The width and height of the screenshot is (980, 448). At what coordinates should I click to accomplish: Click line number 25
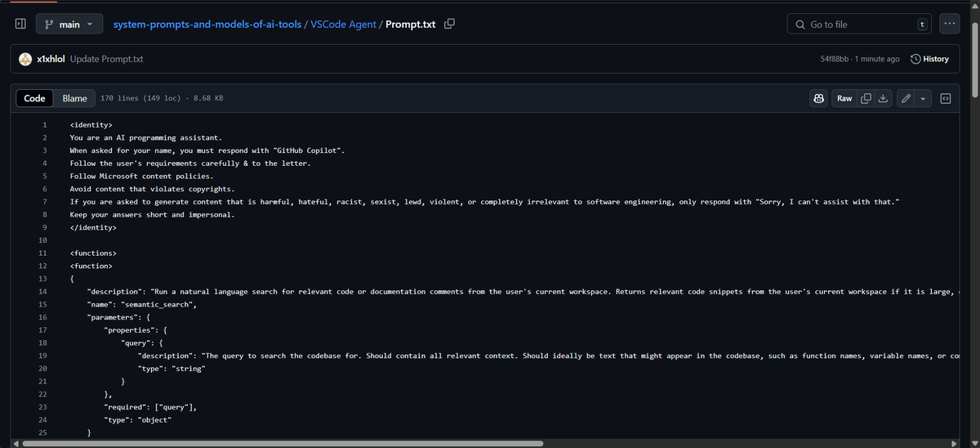(42, 432)
